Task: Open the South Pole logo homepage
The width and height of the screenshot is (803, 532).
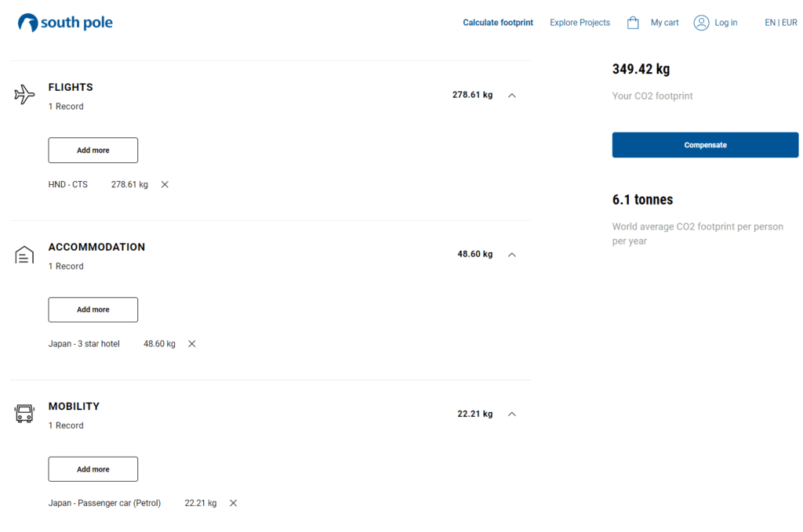Action: tap(65, 23)
